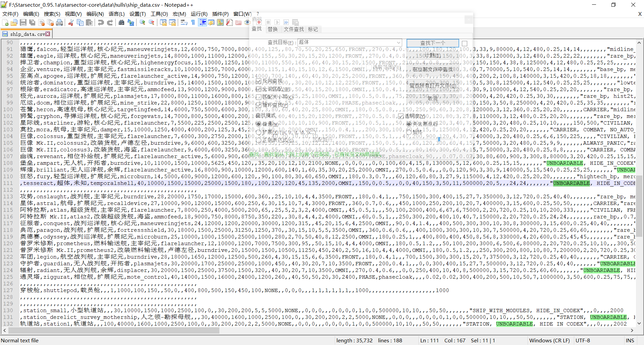Click the Cut scissors toolbar icon
Screen dimensions: 644x345
point(71,22)
